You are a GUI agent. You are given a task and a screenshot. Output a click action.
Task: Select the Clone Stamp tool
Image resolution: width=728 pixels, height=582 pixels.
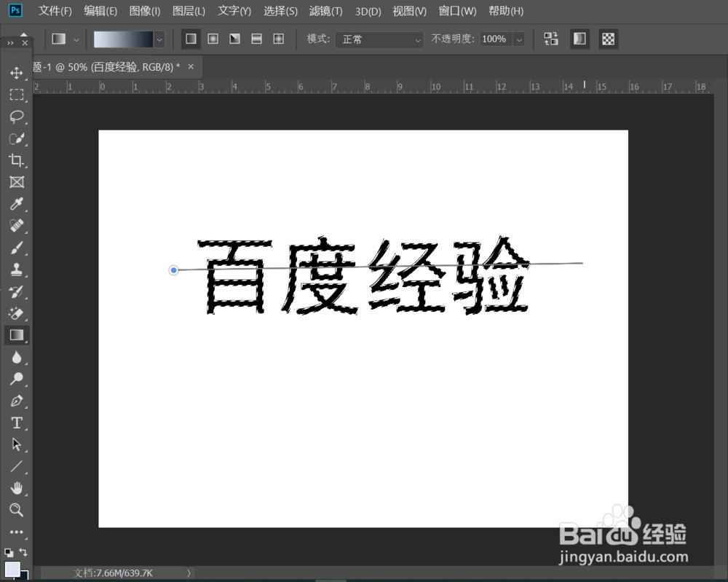(x=17, y=270)
